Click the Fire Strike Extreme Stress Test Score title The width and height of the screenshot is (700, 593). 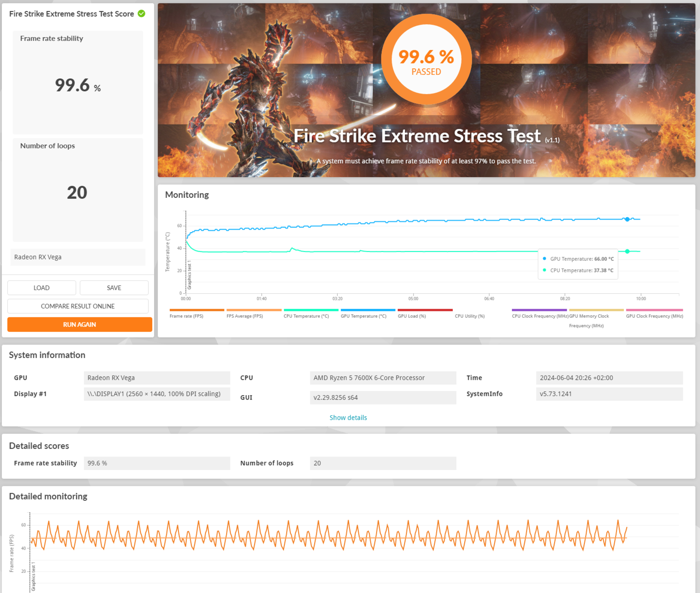click(x=71, y=14)
